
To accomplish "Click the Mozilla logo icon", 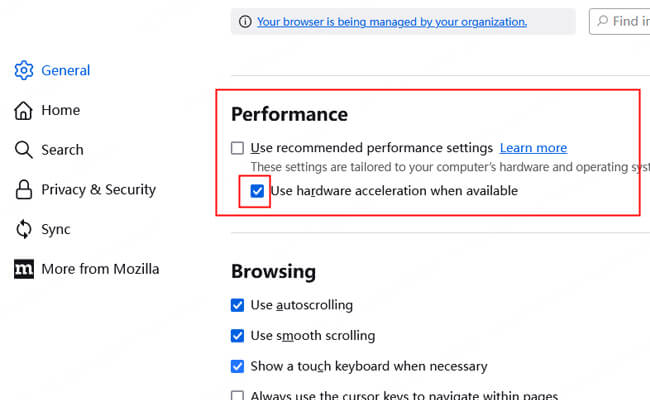I will (24, 269).
